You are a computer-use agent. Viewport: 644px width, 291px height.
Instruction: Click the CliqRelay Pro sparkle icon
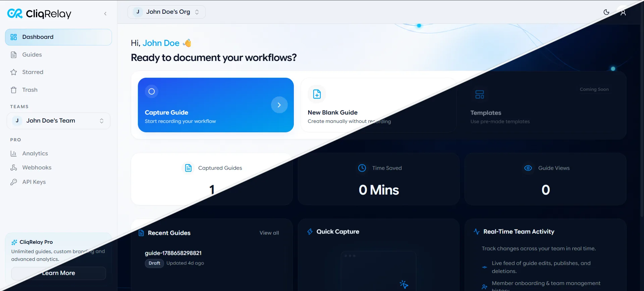14,242
